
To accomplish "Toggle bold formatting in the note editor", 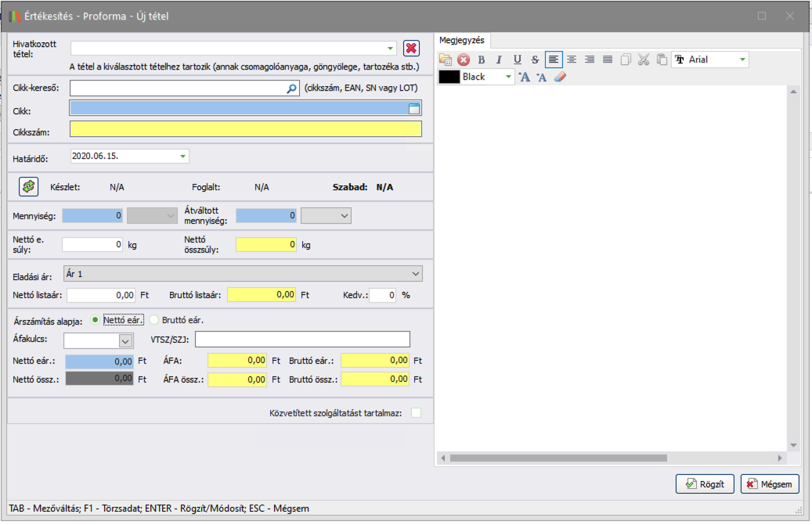I will 482,59.
